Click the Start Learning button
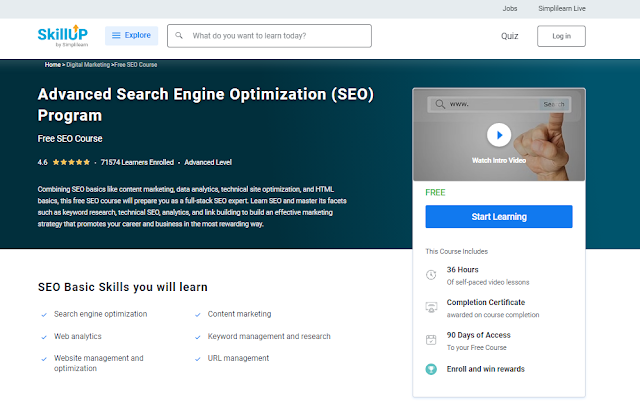 [499, 216]
